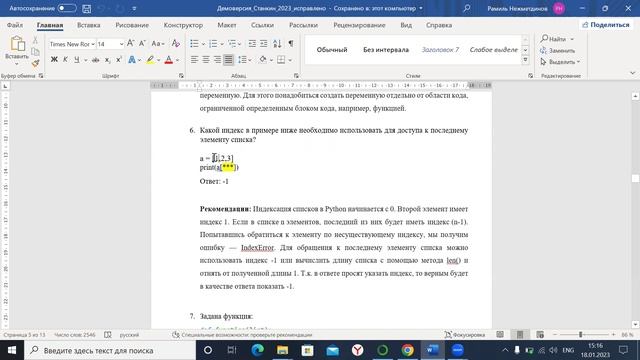The height and width of the screenshot is (360, 640).
Task: Toggle underline formatting Ч
Action: click(77, 60)
